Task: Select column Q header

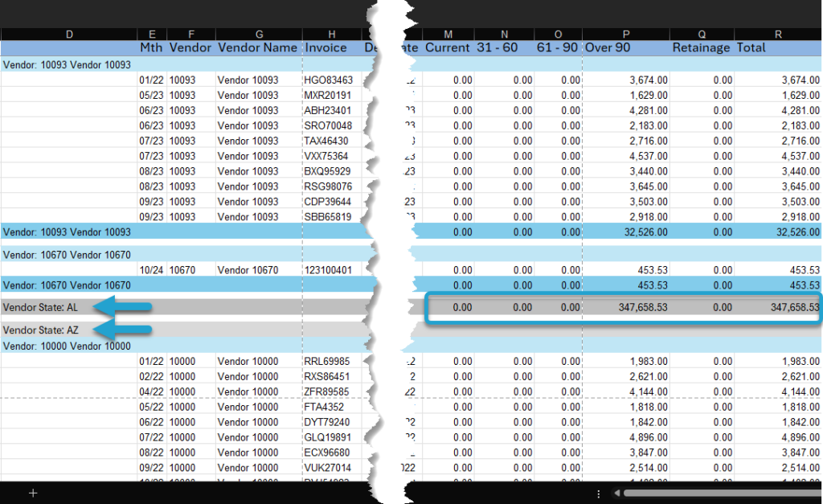Action: tap(702, 34)
